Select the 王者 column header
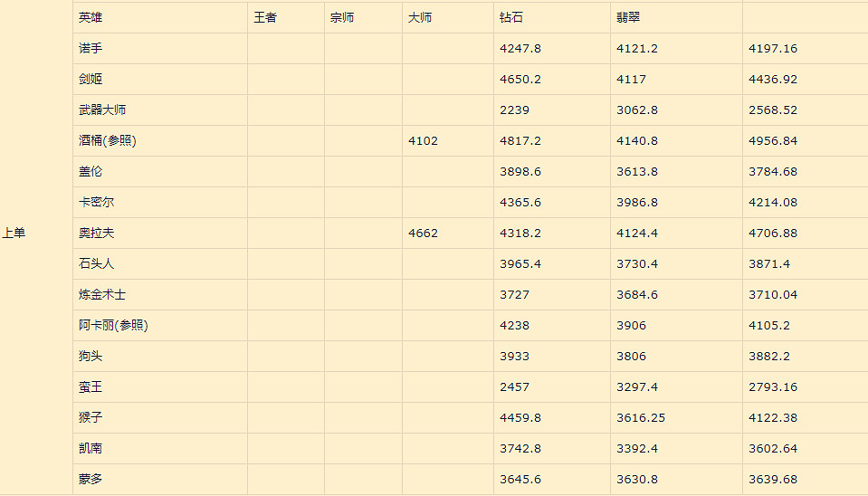 [x=265, y=18]
